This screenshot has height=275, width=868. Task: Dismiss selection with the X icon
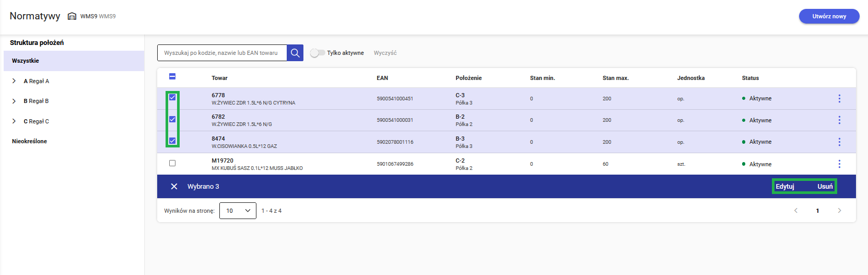pos(174,187)
